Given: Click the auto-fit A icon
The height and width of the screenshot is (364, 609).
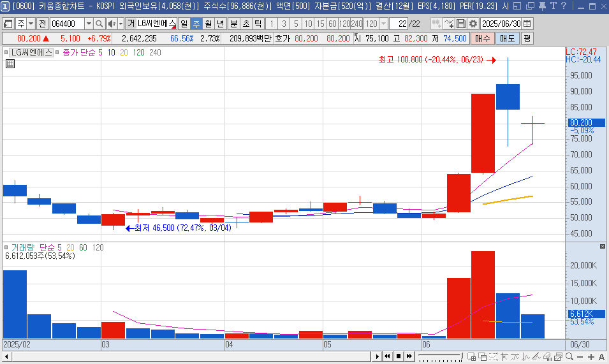Looking at the screenshot, I should click(x=601, y=356).
